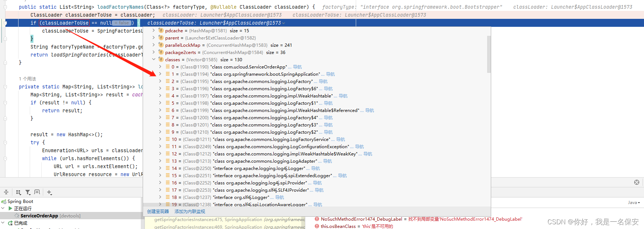Click classLoaderToUse variable in highlighted line
Viewport: 644px width, 229px height.
click(65, 23)
